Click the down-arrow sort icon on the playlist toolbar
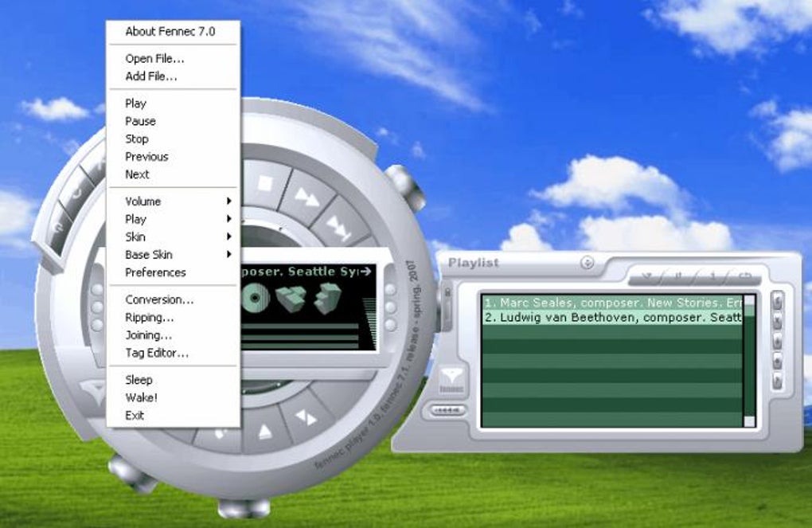812x528 pixels. [646, 277]
